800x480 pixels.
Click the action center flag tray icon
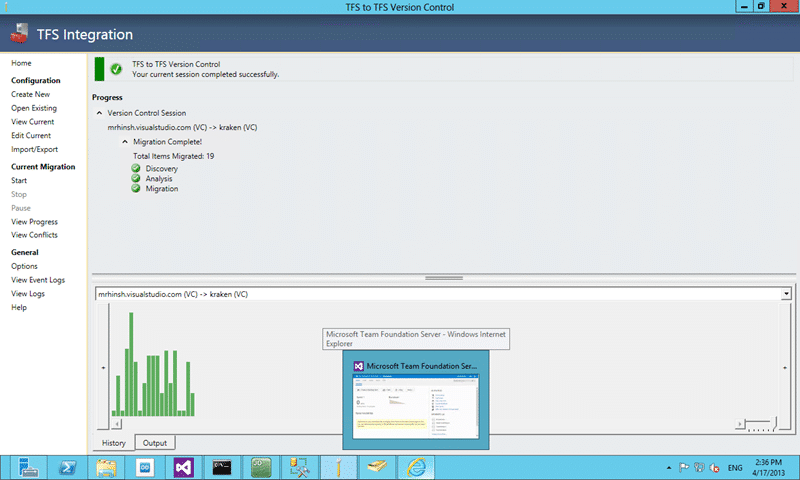tap(684, 467)
